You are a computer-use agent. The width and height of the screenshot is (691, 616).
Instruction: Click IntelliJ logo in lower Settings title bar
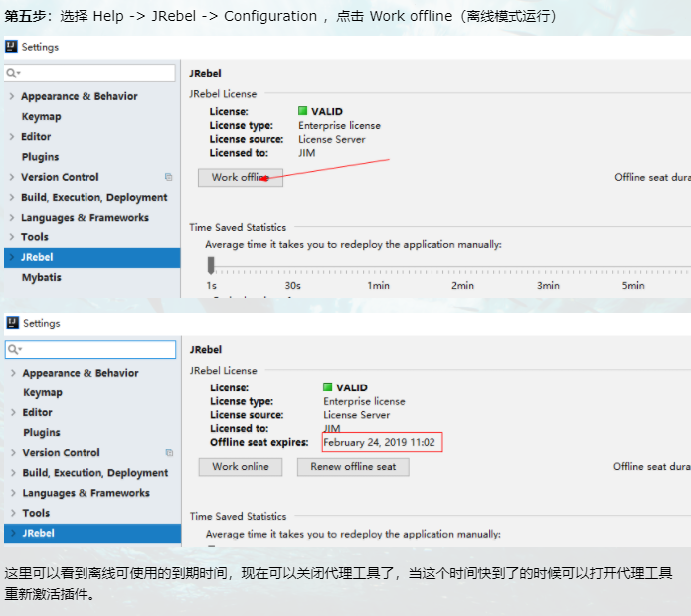pos(12,323)
